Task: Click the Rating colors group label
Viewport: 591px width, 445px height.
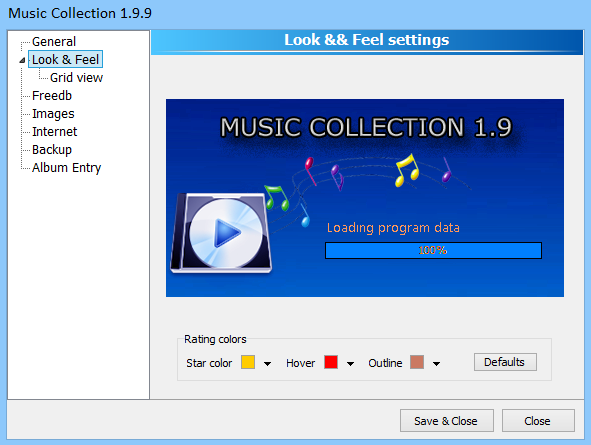Action: (215, 339)
